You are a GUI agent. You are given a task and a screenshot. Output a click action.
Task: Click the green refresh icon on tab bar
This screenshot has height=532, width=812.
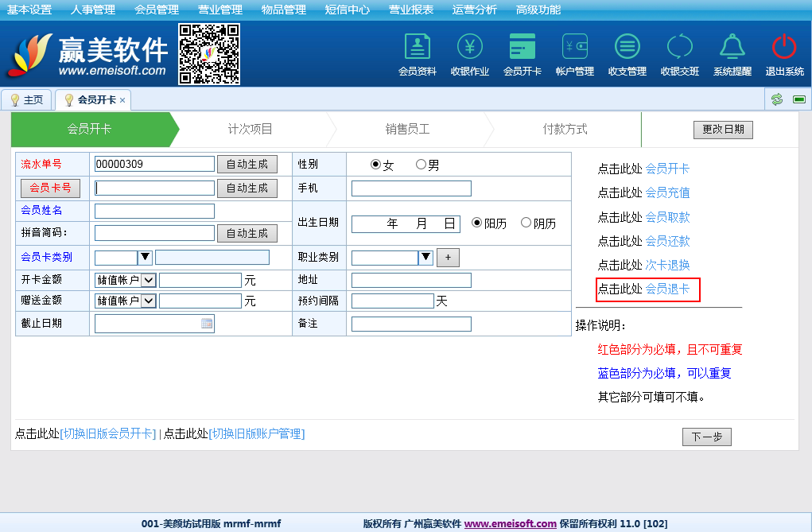point(777,99)
